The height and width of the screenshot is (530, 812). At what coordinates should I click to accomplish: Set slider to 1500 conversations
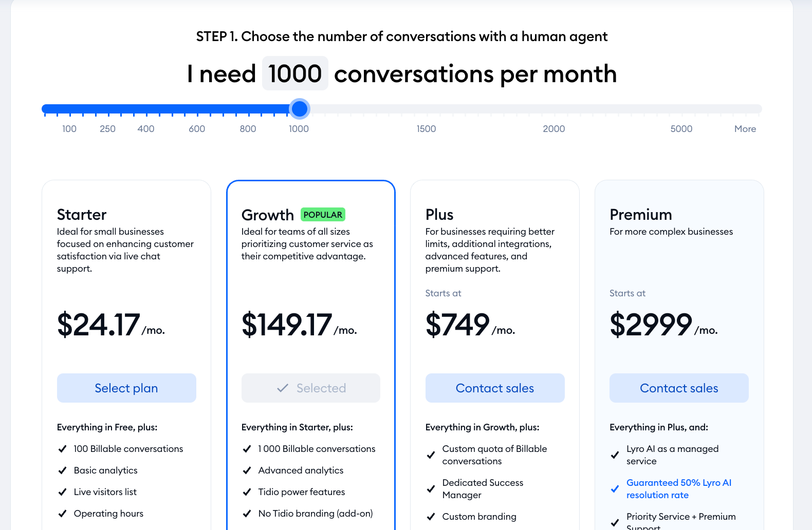click(x=426, y=128)
